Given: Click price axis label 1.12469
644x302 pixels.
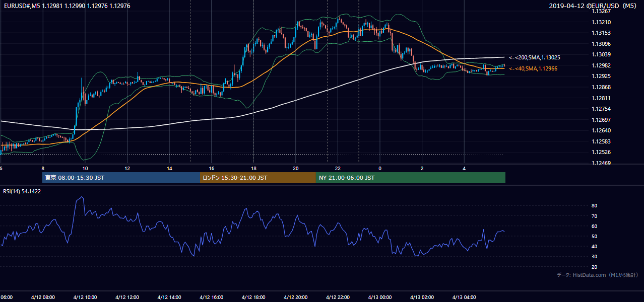Looking at the screenshot, I should pos(602,163).
